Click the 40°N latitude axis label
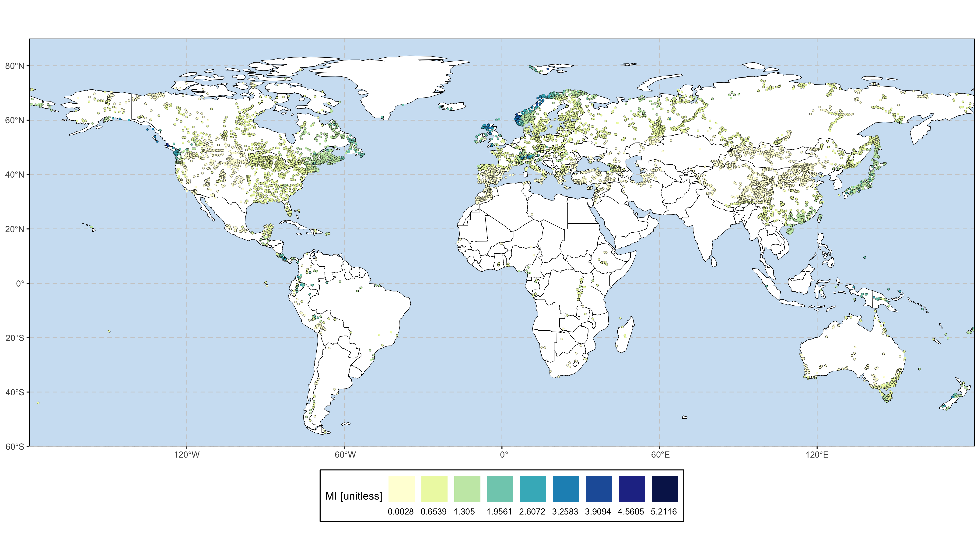Image resolution: width=980 pixels, height=560 pixels. 15,175
